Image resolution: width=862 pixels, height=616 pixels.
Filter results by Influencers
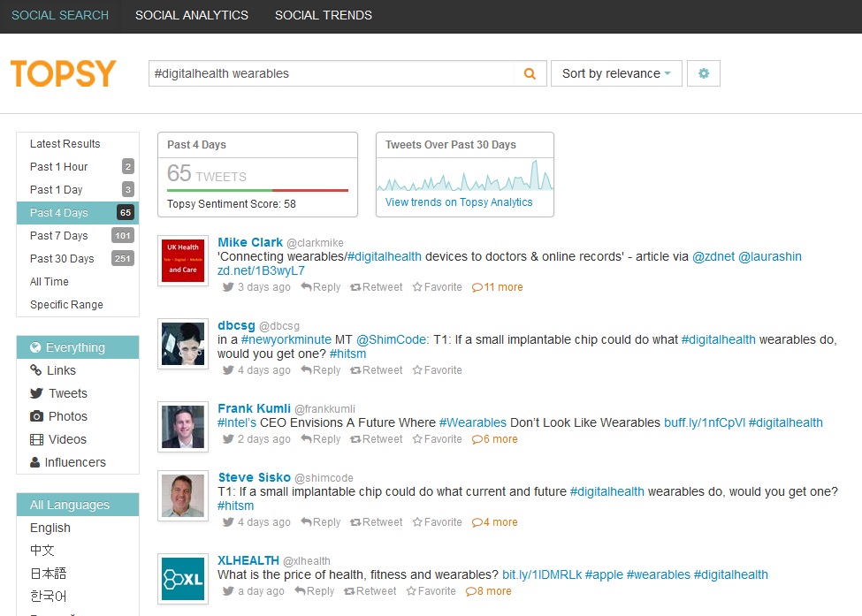click(78, 463)
